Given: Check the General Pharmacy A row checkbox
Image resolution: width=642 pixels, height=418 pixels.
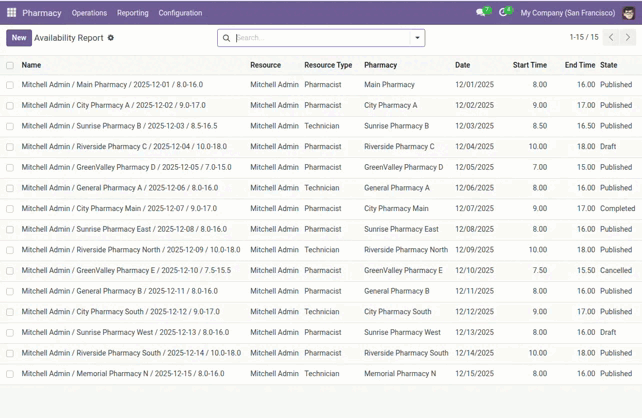Looking at the screenshot, I should point(10,188).
